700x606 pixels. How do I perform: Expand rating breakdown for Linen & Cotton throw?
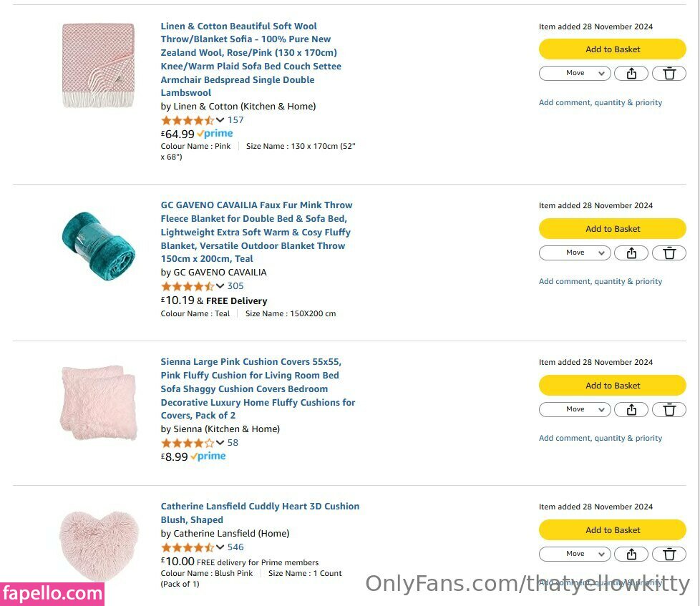pyautogui.click(x=220, y=120)
